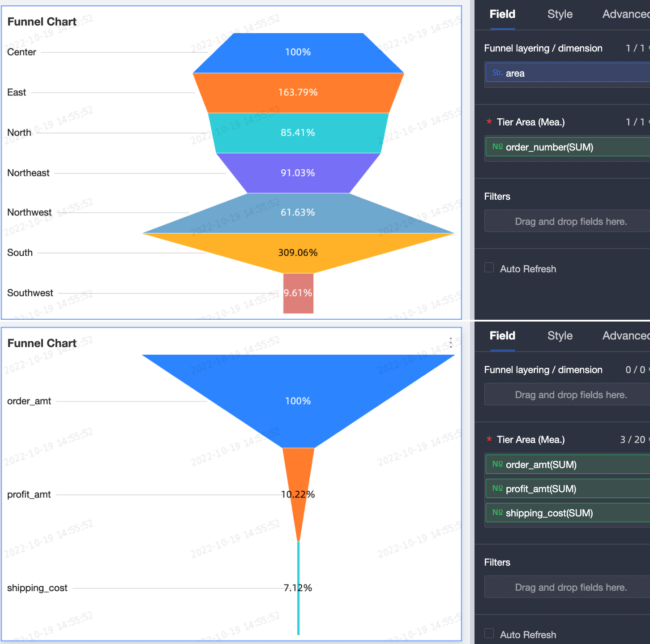Enable Auto Refresh in the upper Field panel
The width and height of the screenshot is (650, 644).
(489, 267)
